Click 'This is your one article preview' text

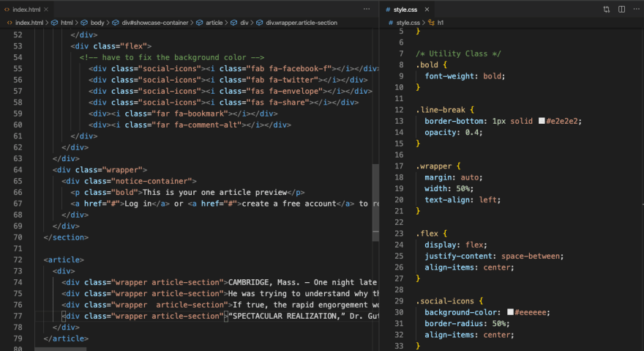pyautogui.click(x=214, y=192)
